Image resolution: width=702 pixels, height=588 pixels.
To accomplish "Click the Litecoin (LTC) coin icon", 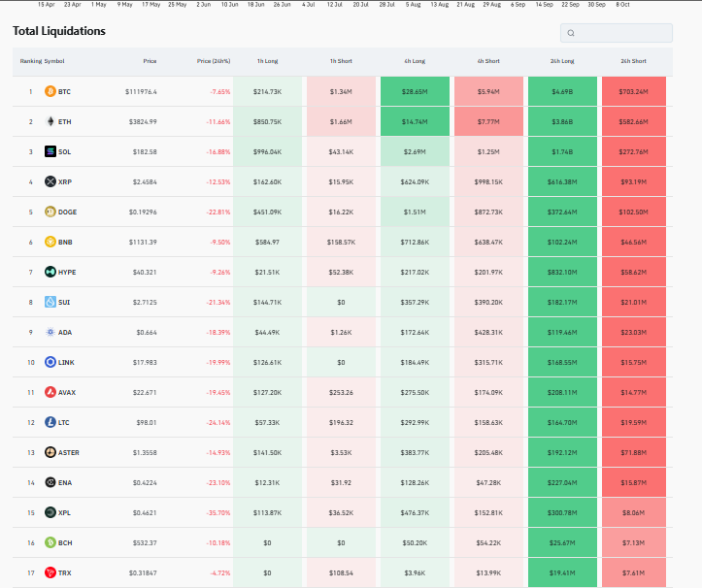I will [50, 423].
